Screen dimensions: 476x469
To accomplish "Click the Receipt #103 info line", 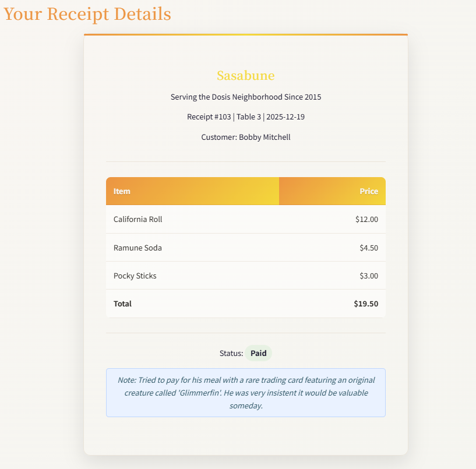I will pos(245,117).
